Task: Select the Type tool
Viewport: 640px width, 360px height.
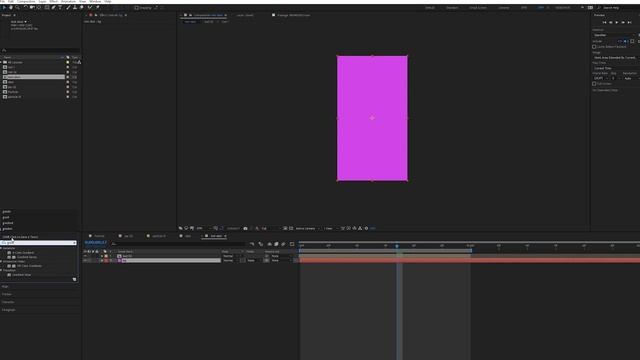Action: click(x=60, y=7)
